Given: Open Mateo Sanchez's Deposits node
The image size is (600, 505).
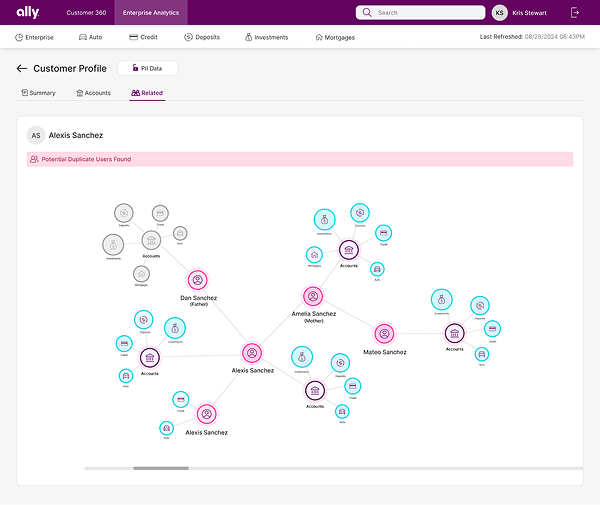Looking at the screenshot, I should pos(480,306).
